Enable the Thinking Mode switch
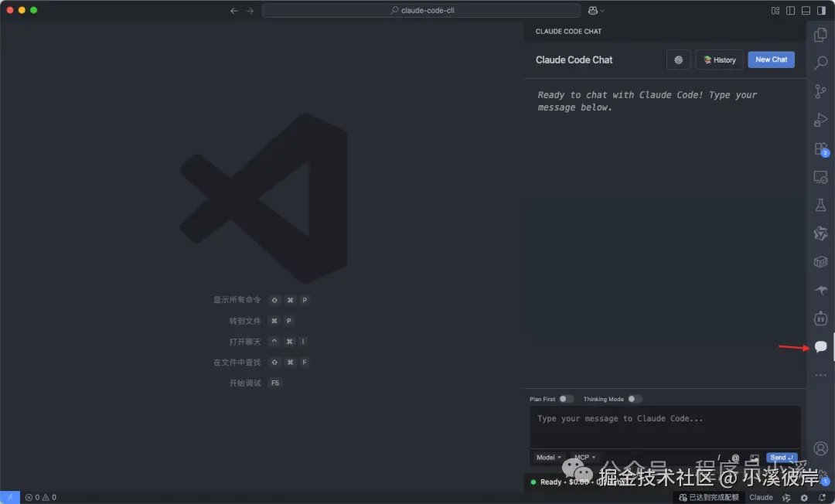835x504 pixels. (634, 399)
